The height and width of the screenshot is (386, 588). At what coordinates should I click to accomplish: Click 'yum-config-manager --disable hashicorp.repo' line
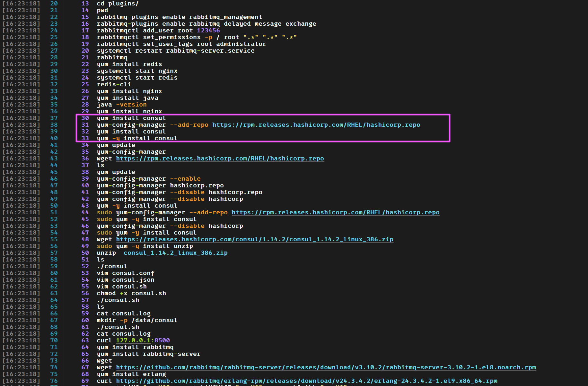(x=180, y=192)
